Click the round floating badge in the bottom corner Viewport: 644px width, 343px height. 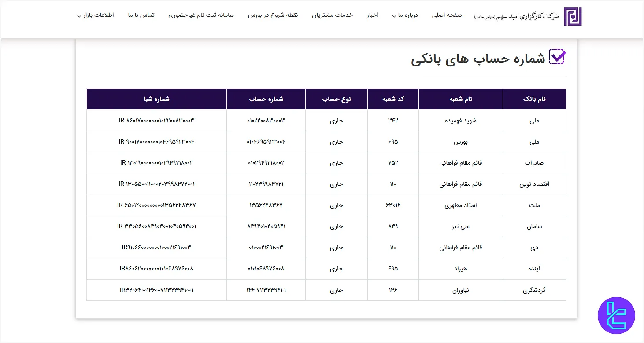[616, 315]
